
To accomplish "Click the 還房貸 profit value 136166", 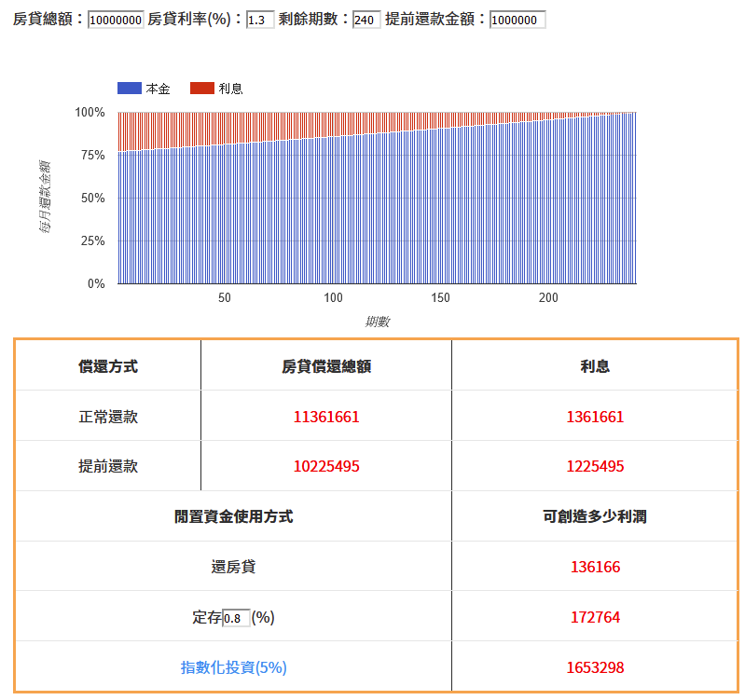I will pyautogui.click(x=595, y=567).
